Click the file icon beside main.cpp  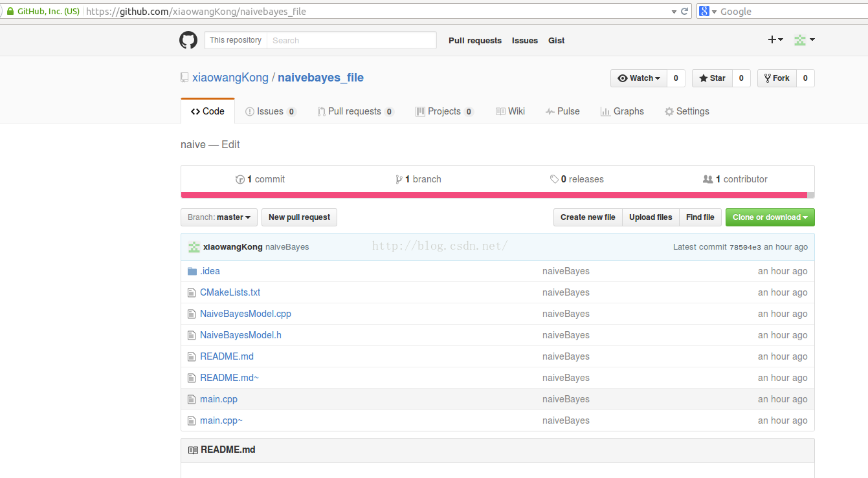[191, 399]
